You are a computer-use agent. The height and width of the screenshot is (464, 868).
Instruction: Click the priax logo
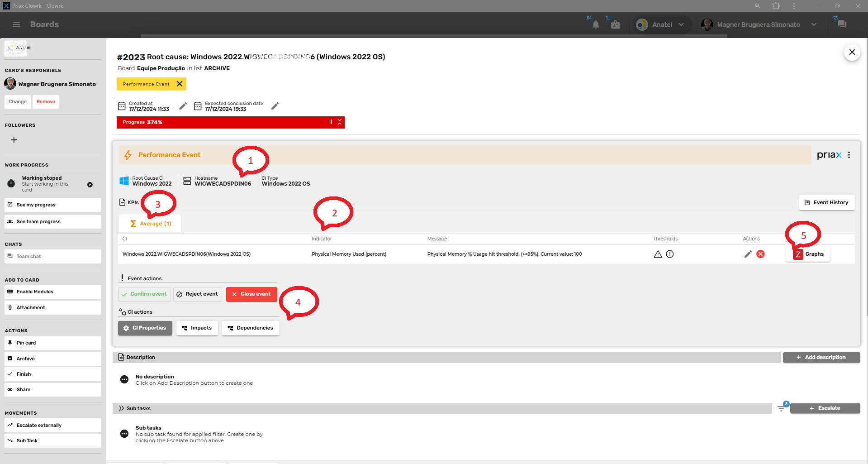pos(829,155)
